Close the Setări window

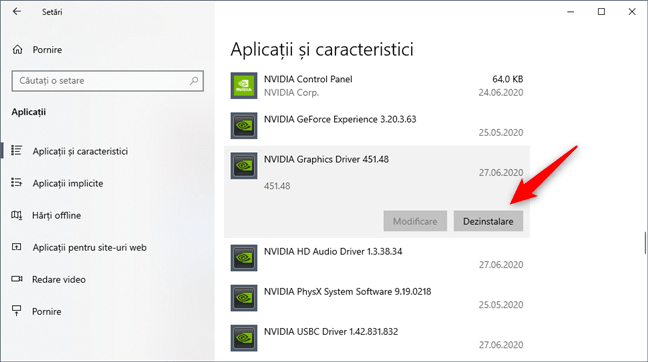[x=632, y=12]
